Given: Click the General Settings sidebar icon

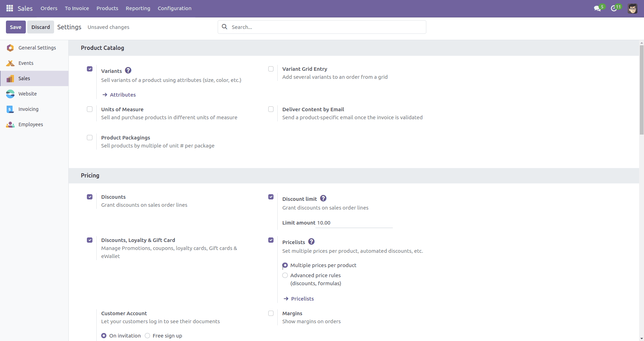Looking at the screenshot, I should (10, 48).
